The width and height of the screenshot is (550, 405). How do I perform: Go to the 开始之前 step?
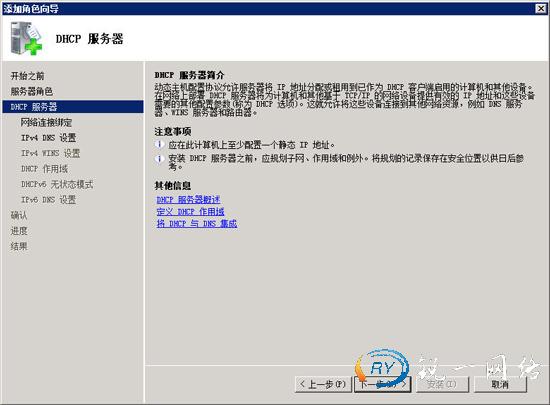pos(27,76)
